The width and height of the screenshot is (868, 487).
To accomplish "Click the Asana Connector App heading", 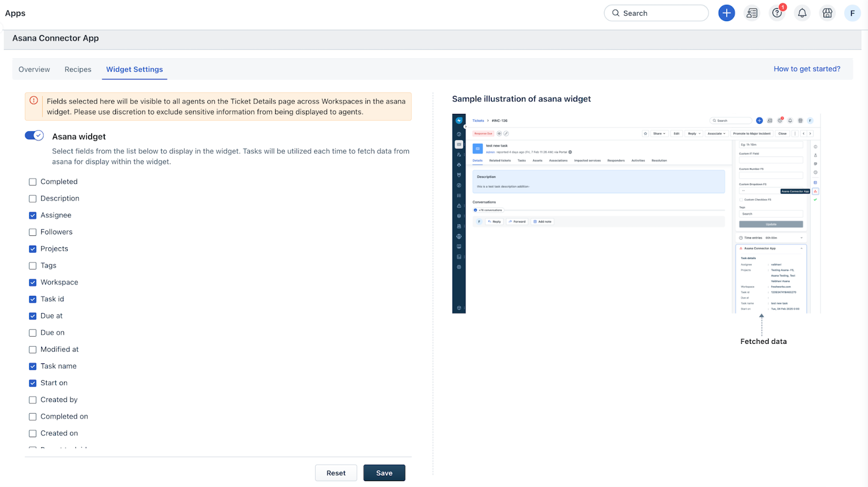I will point(55,38).
